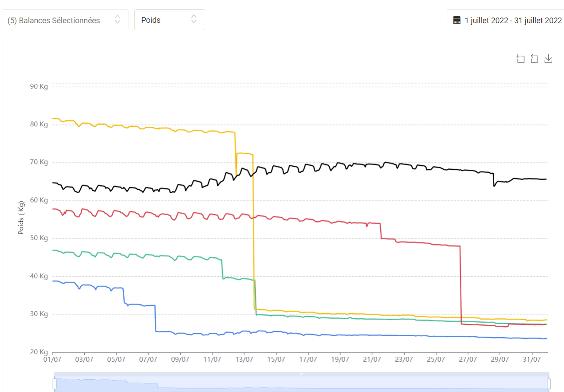Click the "31/07" date label
The width and height of the screenshot is (564, 392).
click(x=532, y=360)
